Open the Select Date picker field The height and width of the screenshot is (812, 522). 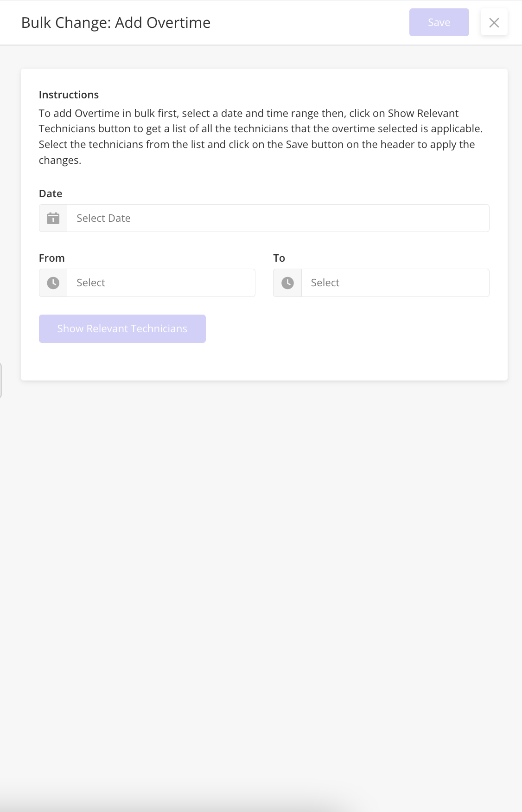(278, 218)
